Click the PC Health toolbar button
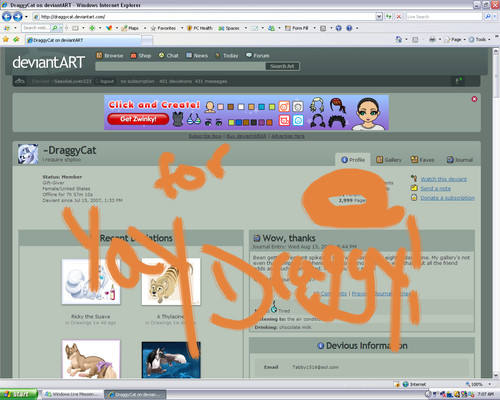This screenshot has width=500, height=400. click(199, 28)
